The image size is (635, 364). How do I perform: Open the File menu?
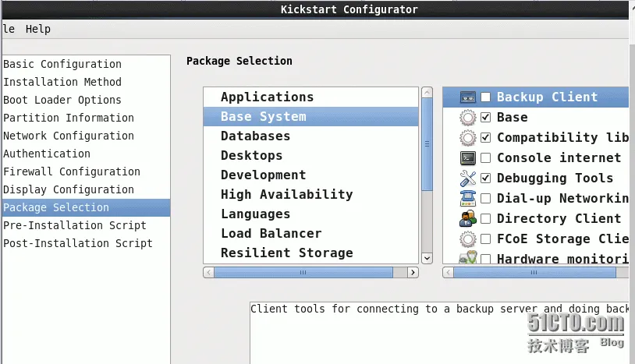9,29
